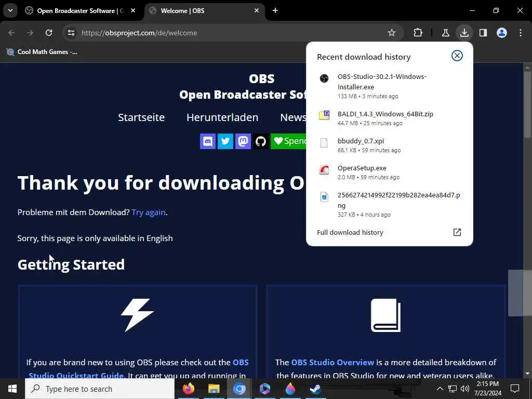Image resolution: width=532 pixels, height=399 pixels.
Task: Open the browser side panel
Action: pos(483,33)
